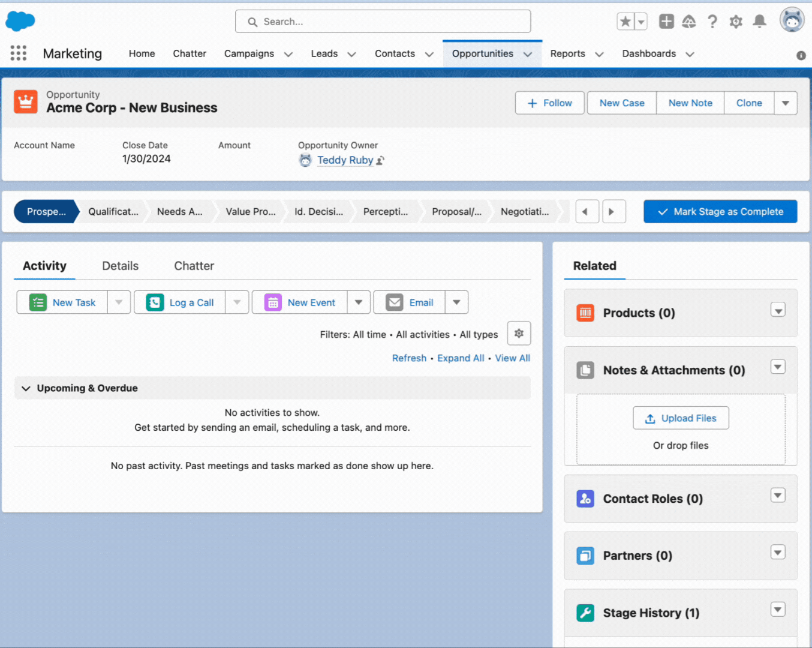812x648 pixels.
Task: Click the Refresh link in the activity panel
Action: click(409, 358)
